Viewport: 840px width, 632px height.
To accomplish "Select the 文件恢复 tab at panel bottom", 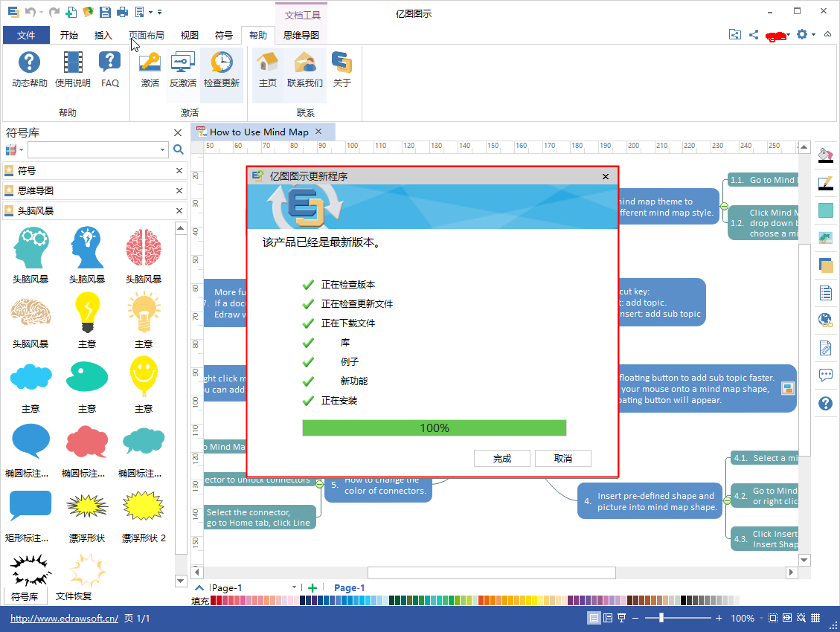I will [x=74, y=596].
